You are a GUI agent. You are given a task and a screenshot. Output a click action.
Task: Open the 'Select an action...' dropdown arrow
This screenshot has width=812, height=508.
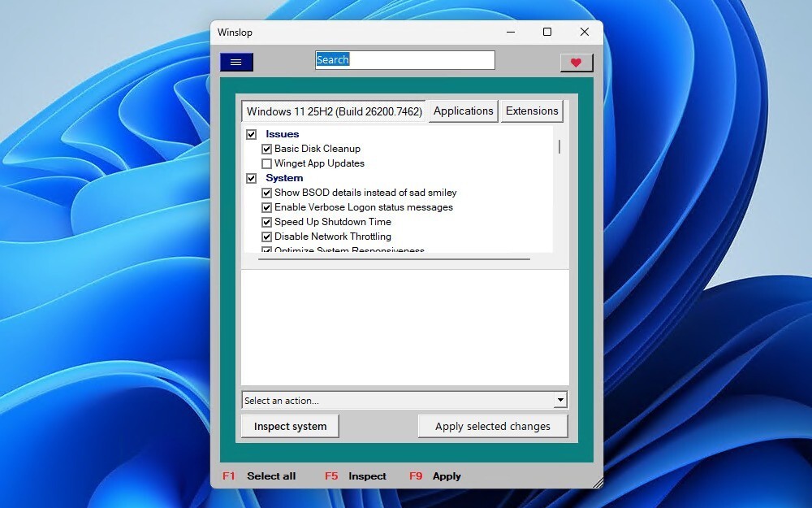[x=559, y=400]
